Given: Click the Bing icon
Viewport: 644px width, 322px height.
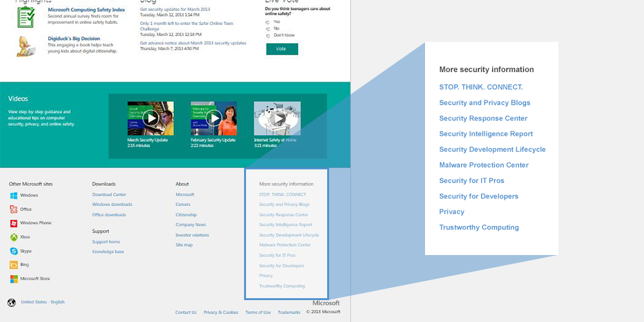Looking at the screenshot, I should pos(14,265).
